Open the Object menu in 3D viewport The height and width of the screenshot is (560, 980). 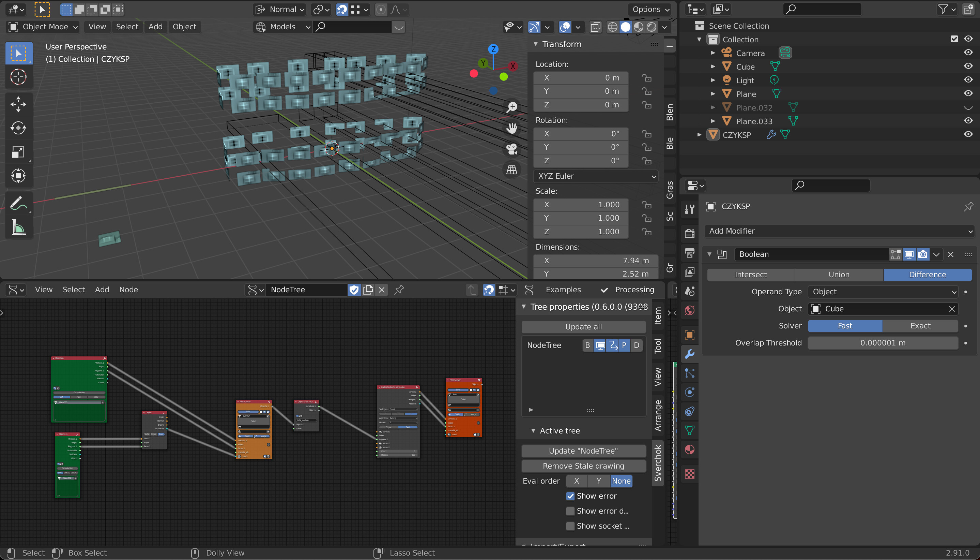pyautogui.click(x=184, y=27)
